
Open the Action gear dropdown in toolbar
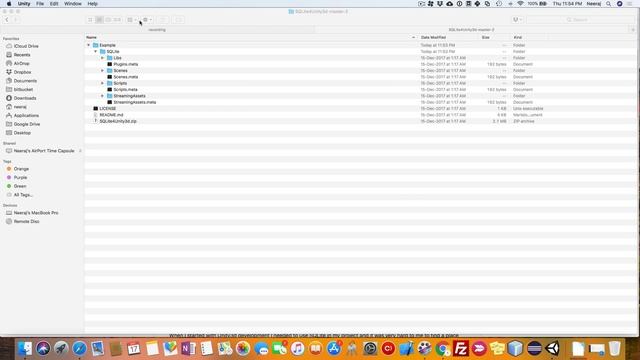point(147,20)
